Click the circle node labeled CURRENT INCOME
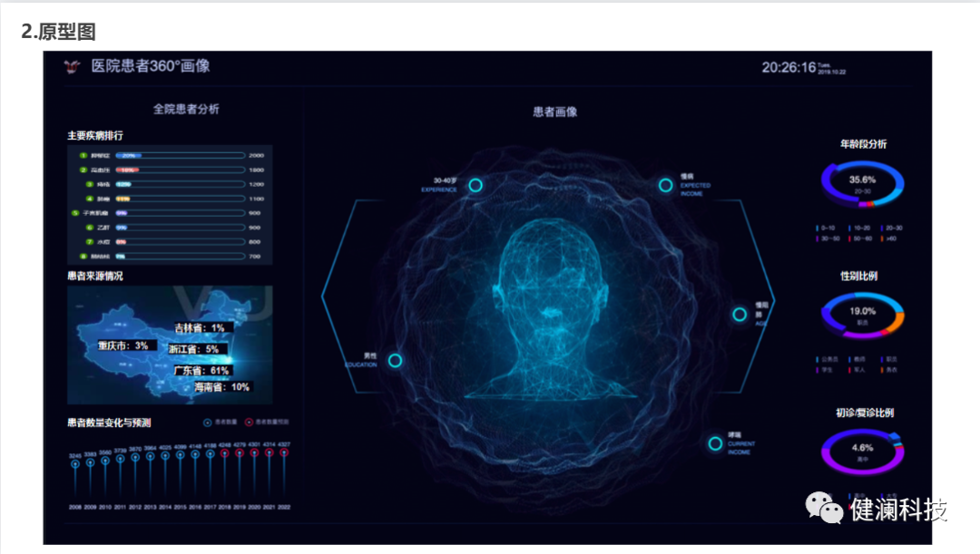The width and height of the screenshot is (980, 554). (714, 443)
